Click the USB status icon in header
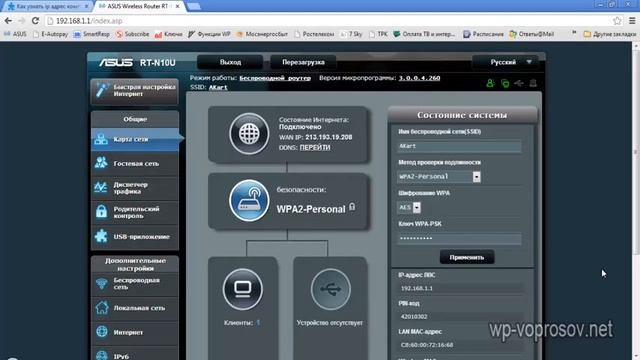This screenshot has width=640, height=360. [x=519, y=83]
